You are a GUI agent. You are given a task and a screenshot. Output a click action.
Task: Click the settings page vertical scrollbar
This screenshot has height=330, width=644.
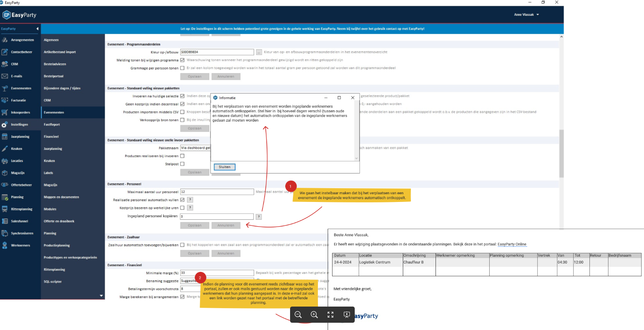coord(561,153)
